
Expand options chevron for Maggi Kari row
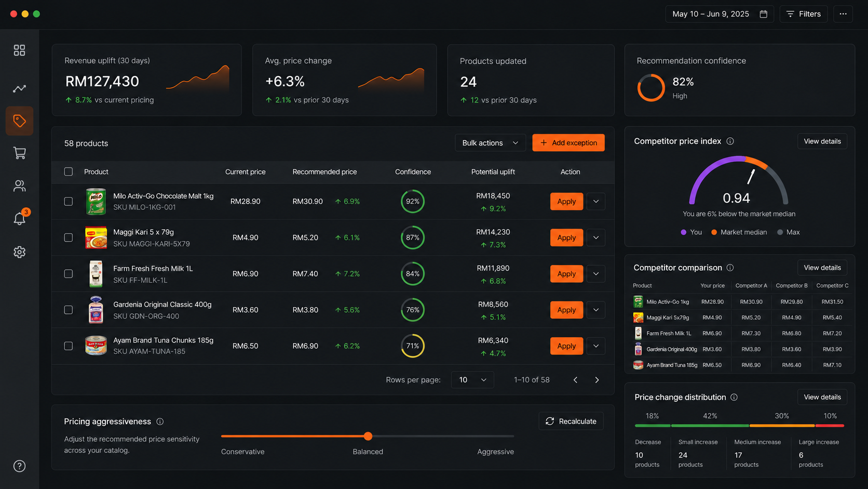[x=596, y=237]
